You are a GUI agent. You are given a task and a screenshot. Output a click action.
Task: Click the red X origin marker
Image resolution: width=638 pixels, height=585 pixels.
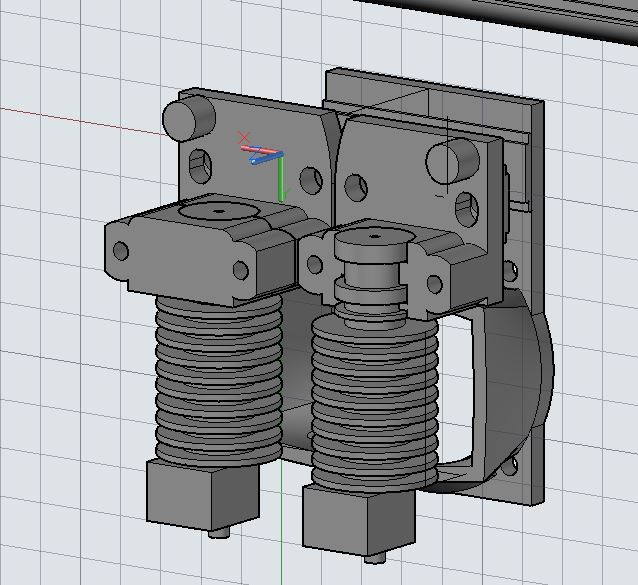click(x=245, y=137)
